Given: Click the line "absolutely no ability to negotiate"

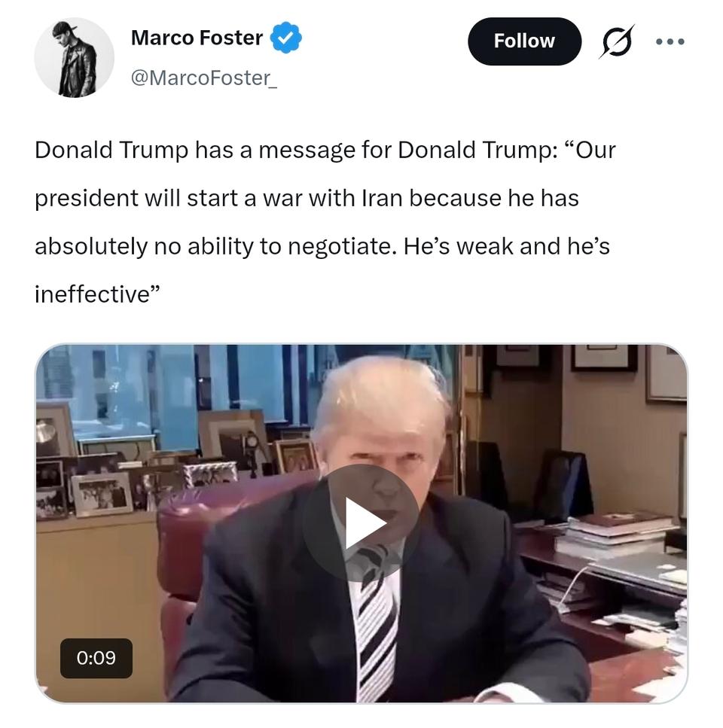Looking at the screenshot, I should coord(322,246).
